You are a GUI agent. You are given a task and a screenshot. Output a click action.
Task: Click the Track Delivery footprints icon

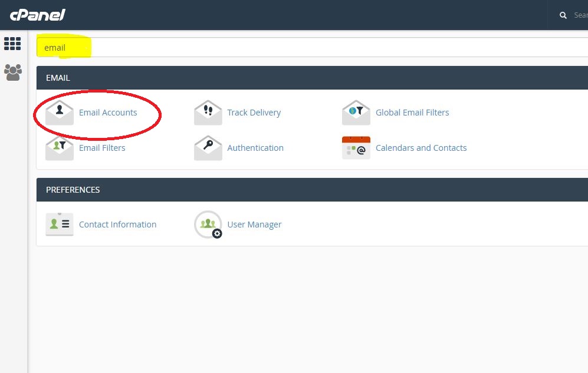pyautogui.click(x=208, y=113)
